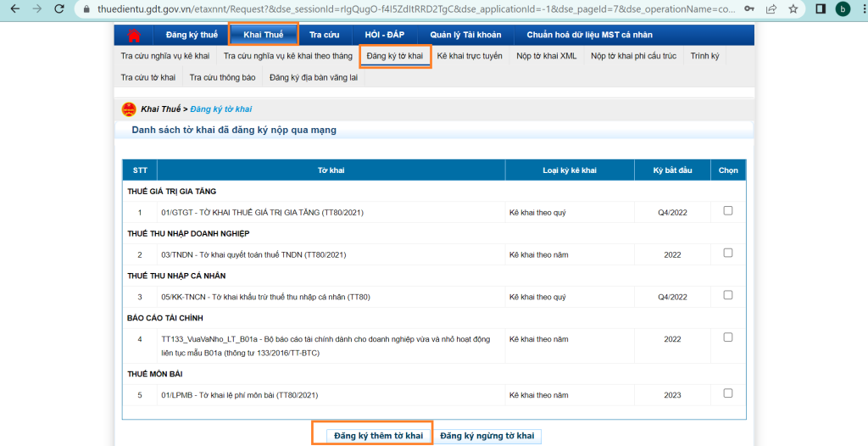Switch to Tra cứu tờ khai tab
The image size is (868, 446).
pyautogui.click(x=148, y=77)
